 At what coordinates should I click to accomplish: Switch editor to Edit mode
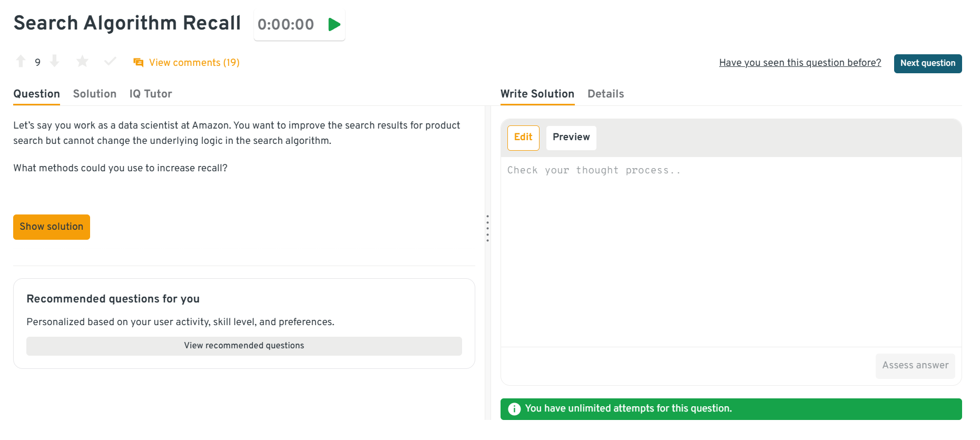pyautogui.click(x=523, y=138)
